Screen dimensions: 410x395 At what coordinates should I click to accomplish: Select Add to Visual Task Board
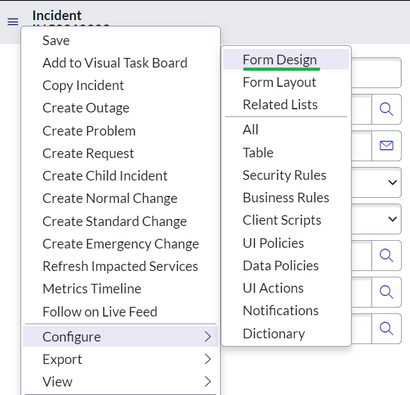(x=115, y=63)
